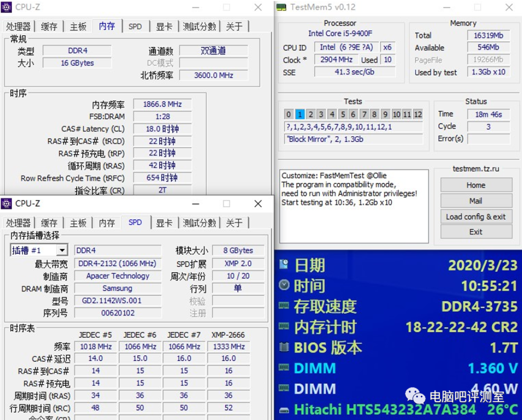The width and height of the screenshot is (522, 420).
Task: Click TestMem5 title bar icon
Action: coord(281,7)
